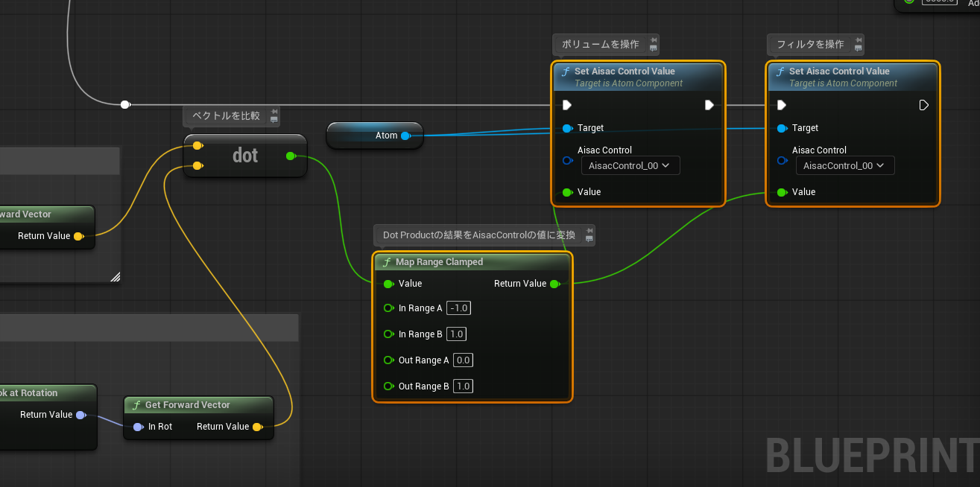Screen dimensions: 980x487
Task: Click exec output pin of ボリュームを操作 Set Aisac node
Action: click(709, 105)
